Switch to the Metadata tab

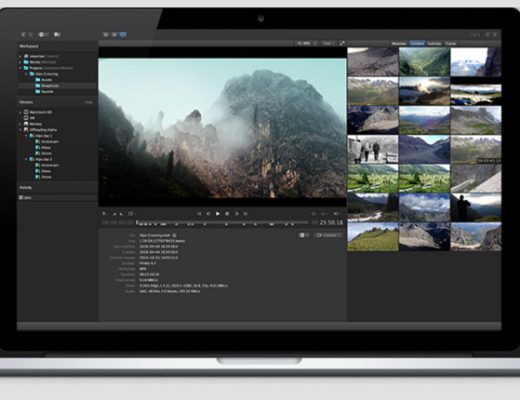(399, 44)
